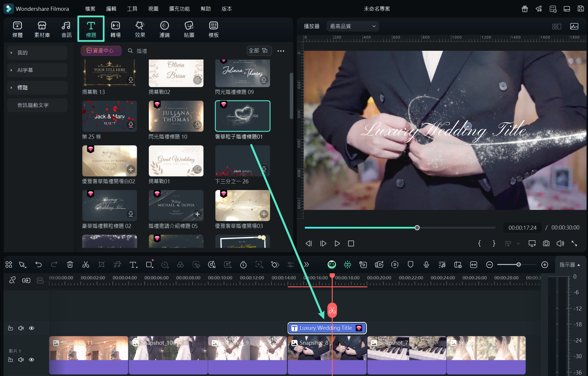Open the 全部 filter dropdown
Viewport: 588px width, 376px height.
coord(259,51)
